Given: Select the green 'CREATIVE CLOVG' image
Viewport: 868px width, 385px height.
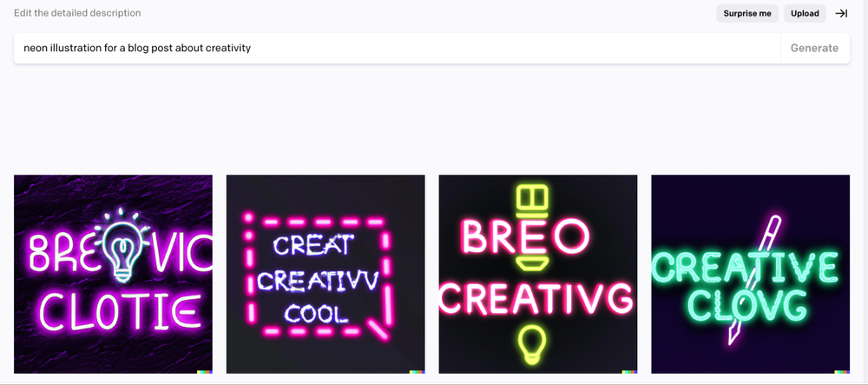Looking at the screenshot, I should click(x=751, y=275).
